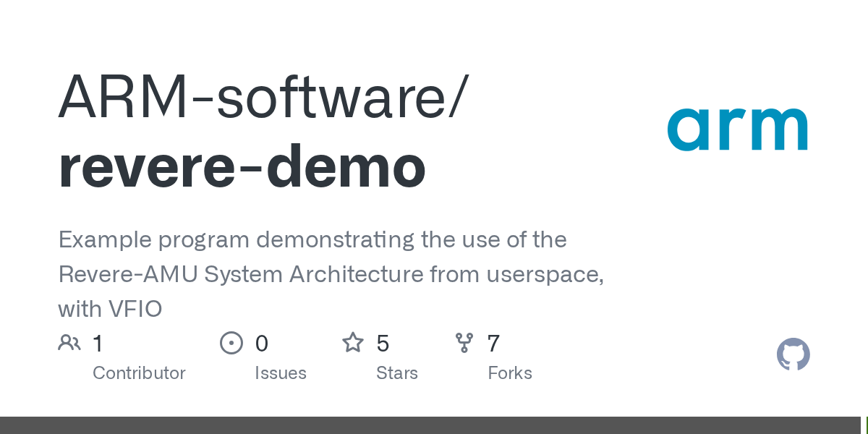The height and width of the screenshot is (434, 868).
Task: Click the 'Issues' label
Action: click(x=281, y=373)
